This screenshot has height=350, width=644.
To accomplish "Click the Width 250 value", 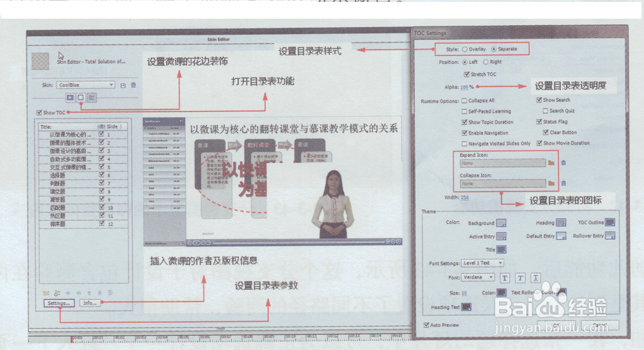I will [464, 198].
